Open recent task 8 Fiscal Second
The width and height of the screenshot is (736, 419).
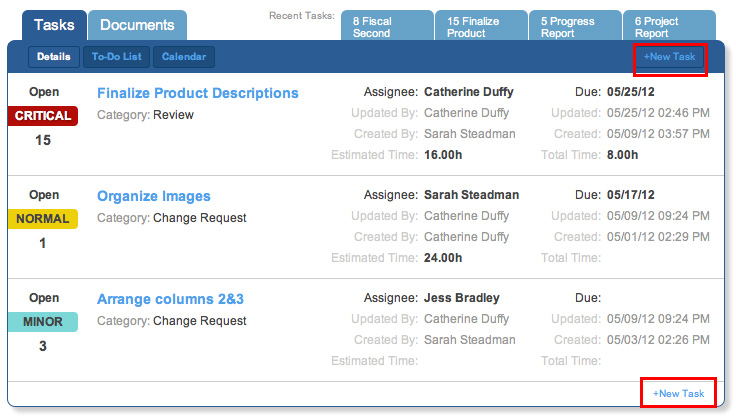coord(387,26)
